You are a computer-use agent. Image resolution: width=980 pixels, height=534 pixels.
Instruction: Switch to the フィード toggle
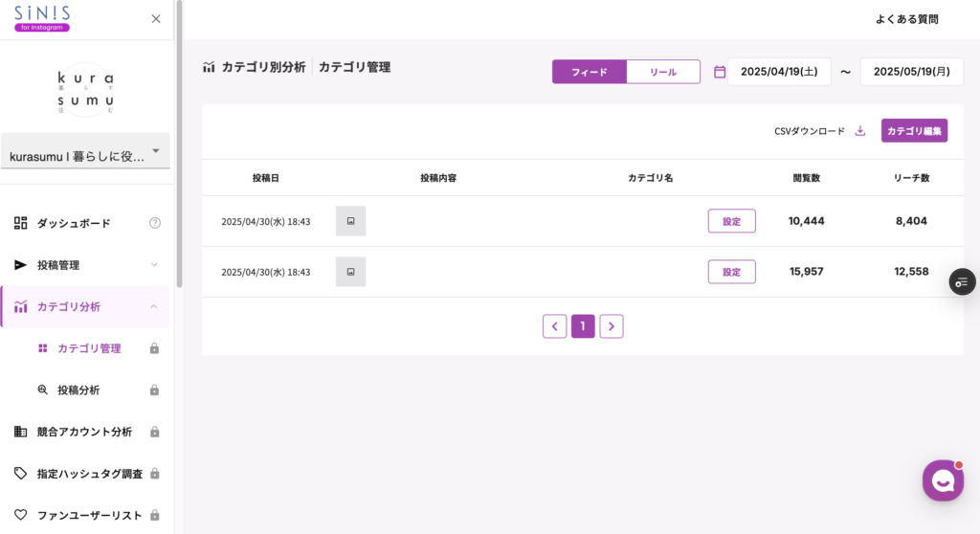click(590, 72)
